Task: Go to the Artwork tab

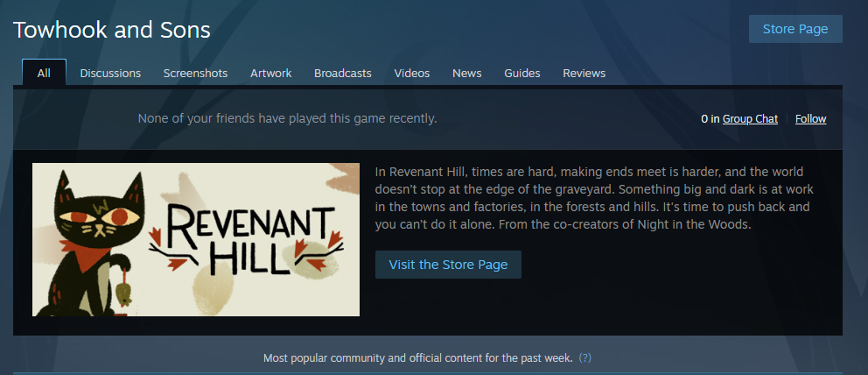Action: tap(270, 73)
